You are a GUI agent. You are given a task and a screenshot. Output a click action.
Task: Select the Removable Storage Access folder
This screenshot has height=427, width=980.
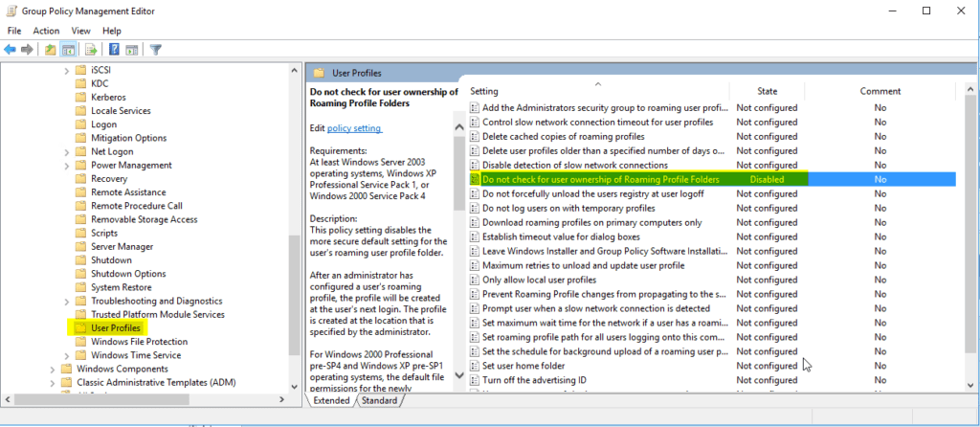click(145, 219)
